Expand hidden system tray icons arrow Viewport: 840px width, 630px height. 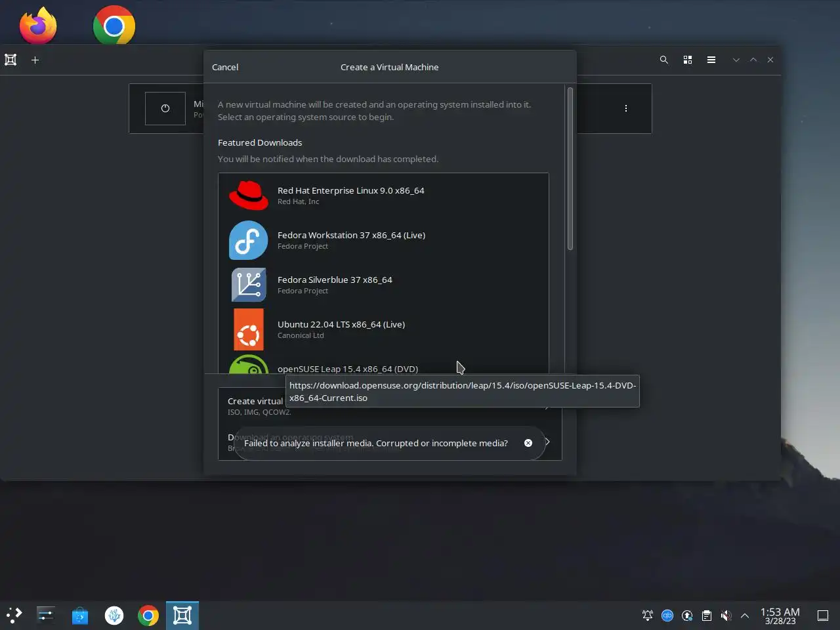(x=745, y=616)
